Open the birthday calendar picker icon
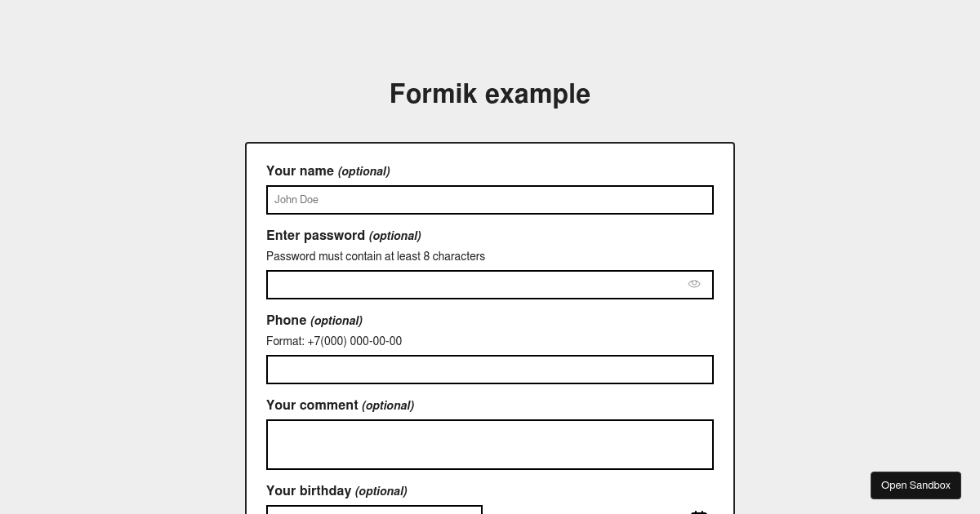Screen dimensions: 980x514 [x=699, y=511]
